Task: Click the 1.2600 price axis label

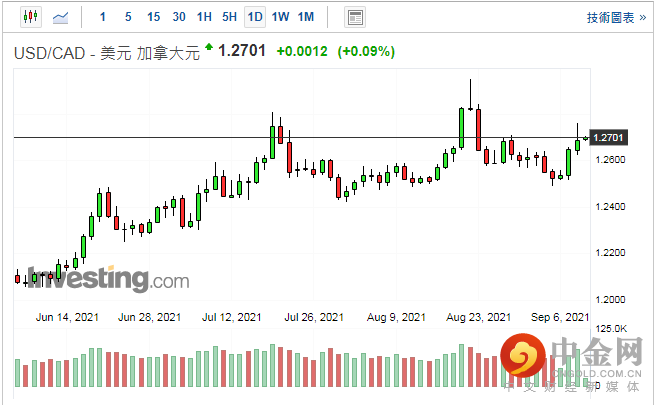Action: pyautogui.click(x=610, y=160)
